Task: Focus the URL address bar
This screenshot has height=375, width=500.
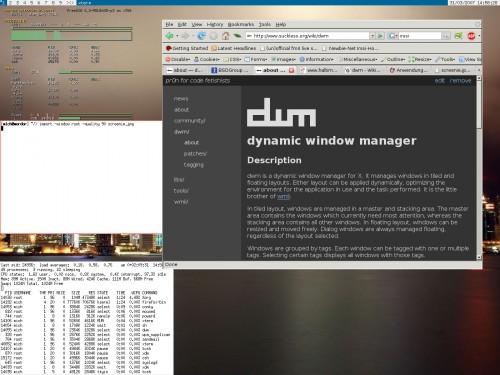Action: click(x=307, y=36)
